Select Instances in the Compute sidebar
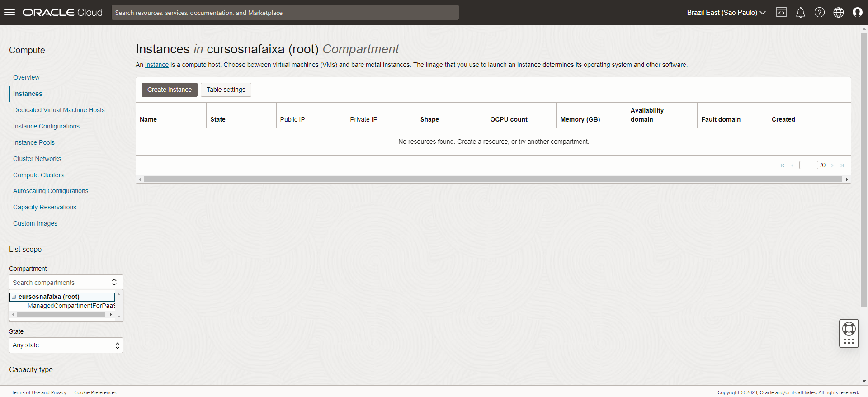 click(x=28, y=94)
